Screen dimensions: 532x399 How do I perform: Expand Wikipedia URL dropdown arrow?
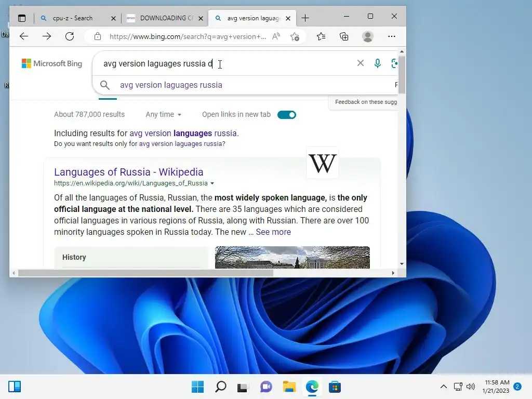point(212,183)
